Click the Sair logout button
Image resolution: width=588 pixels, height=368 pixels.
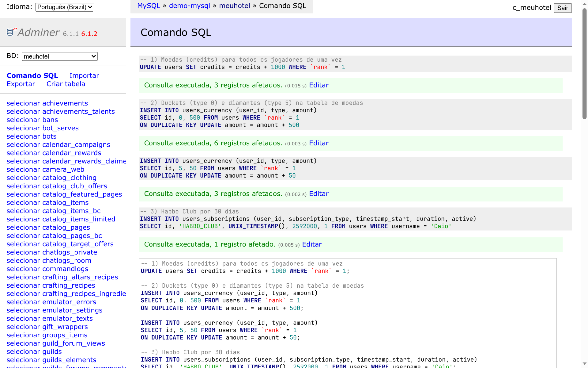click(563, 8)
